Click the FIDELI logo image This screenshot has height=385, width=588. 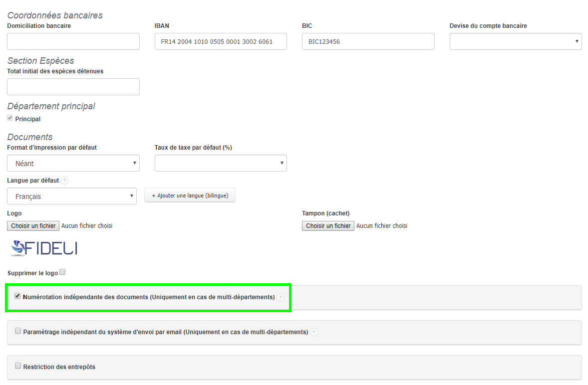click(x=44, y=247)
